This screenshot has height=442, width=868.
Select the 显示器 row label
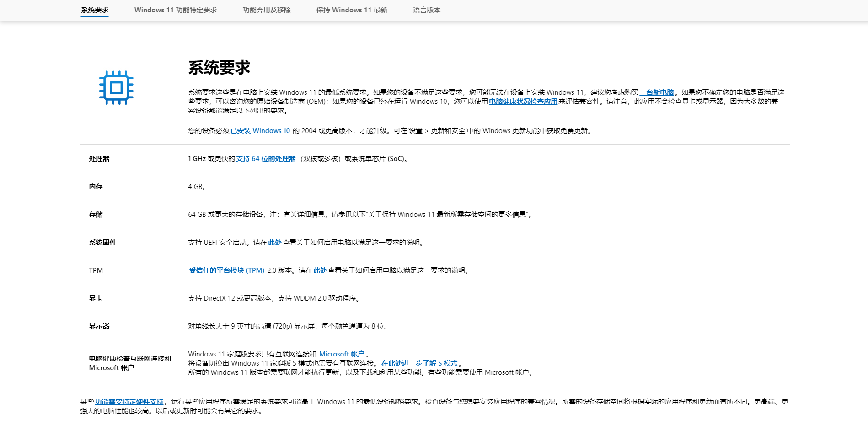(99, 326)
